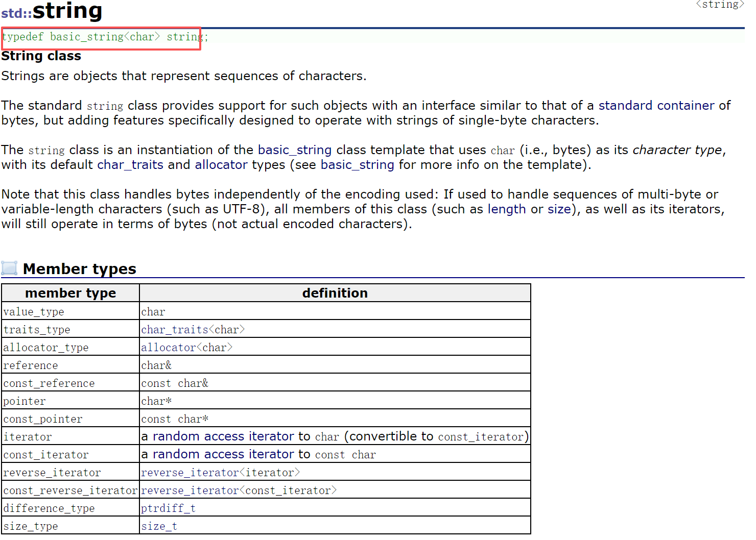Viewport: 756px width, 540px height.
Task: Click the 'char&' definition cell
Action: 335,365
